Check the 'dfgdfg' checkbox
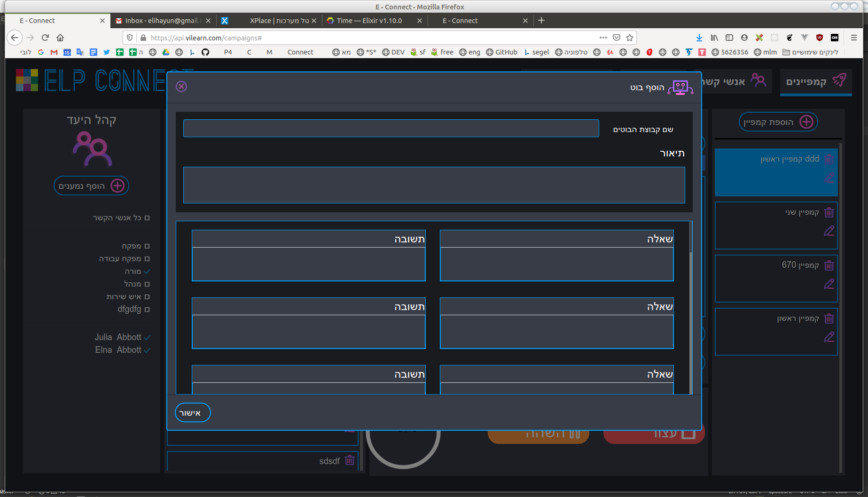 [147, 310]
